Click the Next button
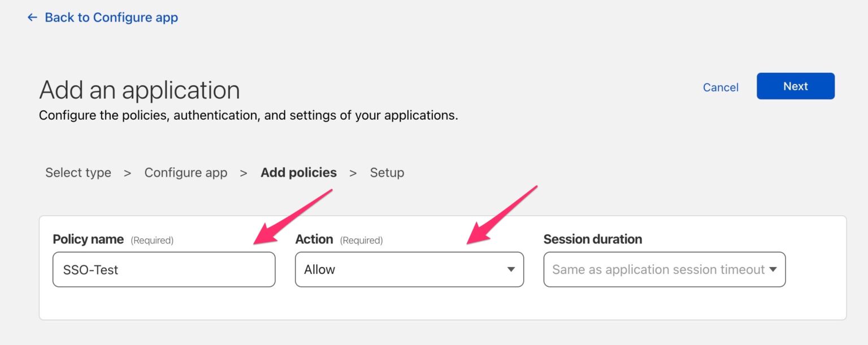 click(795, 86)
